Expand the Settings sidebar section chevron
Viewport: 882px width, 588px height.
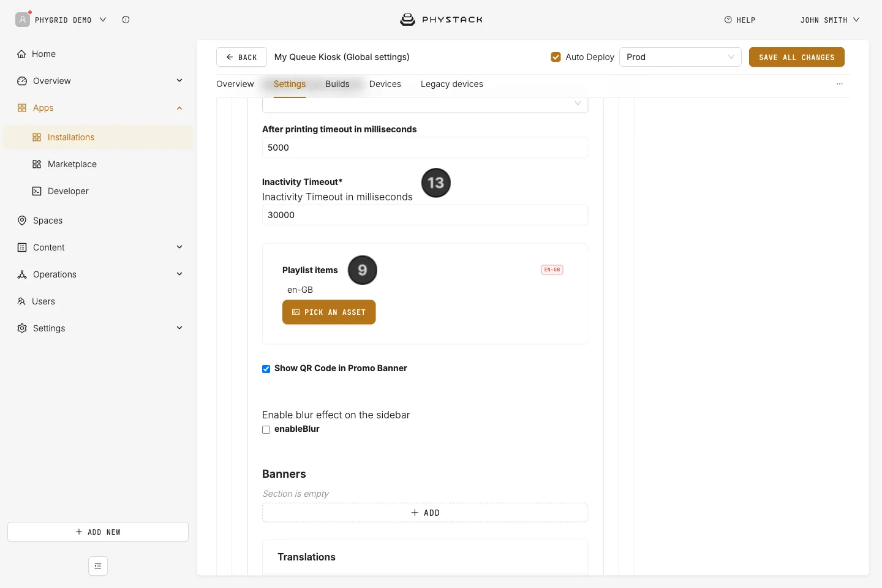(179, 328)
